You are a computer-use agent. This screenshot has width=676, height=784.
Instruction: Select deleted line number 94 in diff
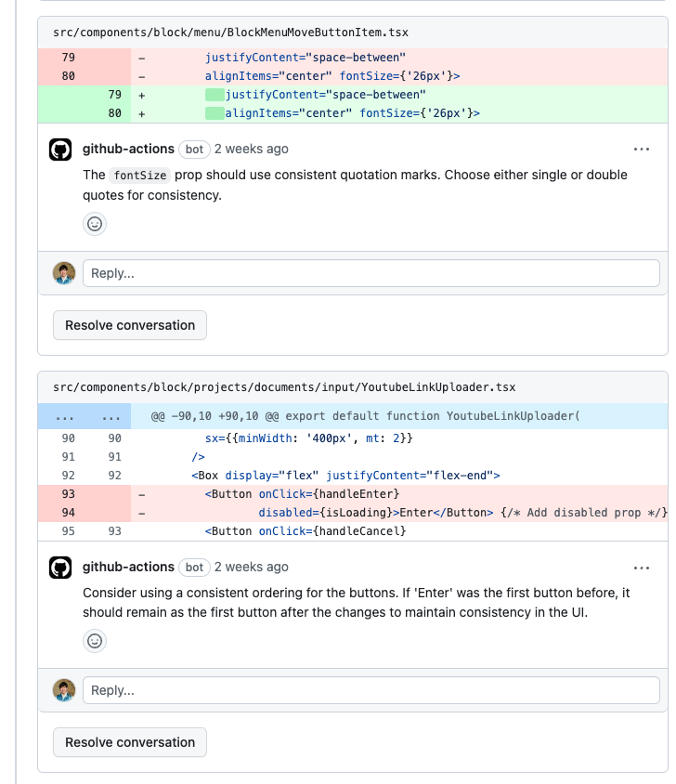(68, 513)
